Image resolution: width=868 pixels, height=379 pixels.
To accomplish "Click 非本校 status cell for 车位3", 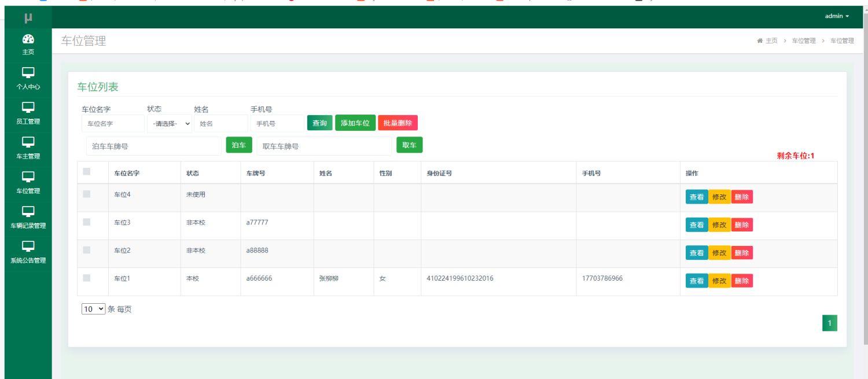I will click(x=196, y=222).
